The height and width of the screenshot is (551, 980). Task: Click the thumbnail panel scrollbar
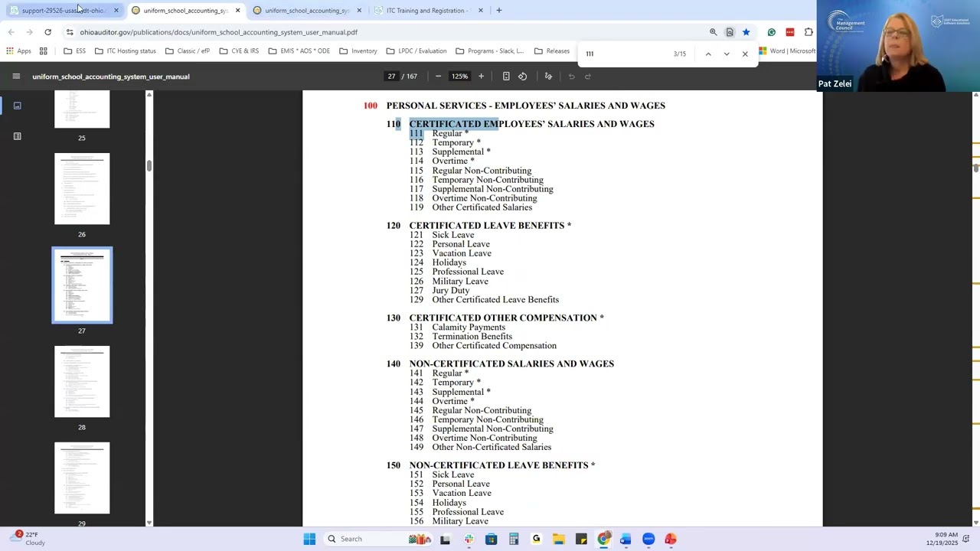coord(149,165)
